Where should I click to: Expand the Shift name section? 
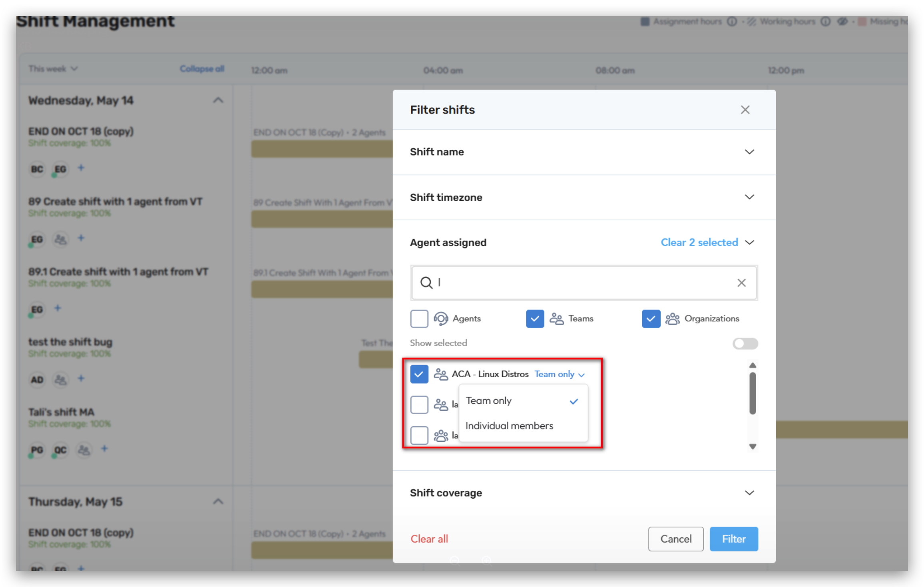tap(749, 152)
